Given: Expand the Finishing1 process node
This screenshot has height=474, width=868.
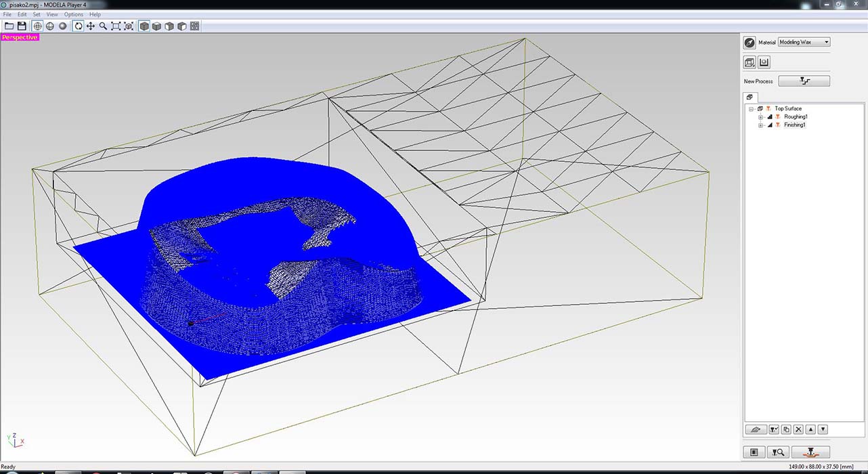Looking at the screenshot, I should coord(760,125).
